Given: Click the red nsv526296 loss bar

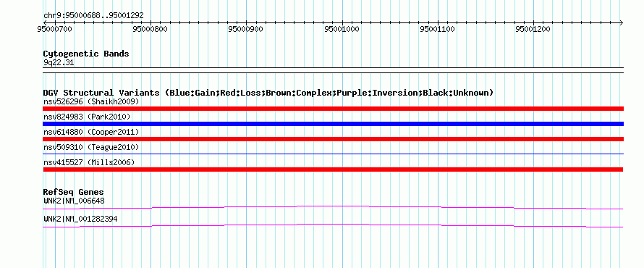Looking at the screenshot, I should point(333,109).
